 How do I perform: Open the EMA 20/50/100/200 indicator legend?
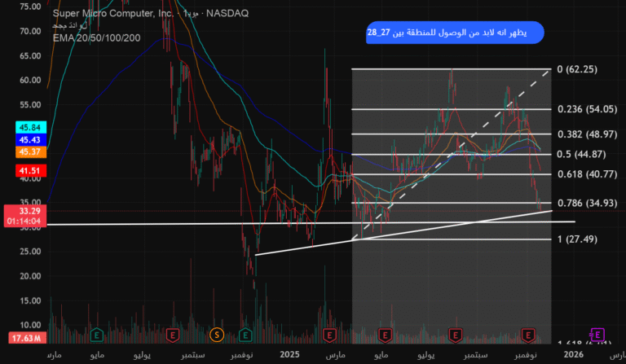[96, 37]
